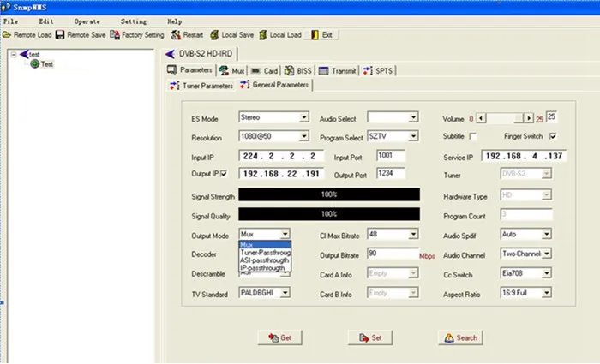
Task: Click the Remote Load folder icon
Action: [x=7, y=35]
